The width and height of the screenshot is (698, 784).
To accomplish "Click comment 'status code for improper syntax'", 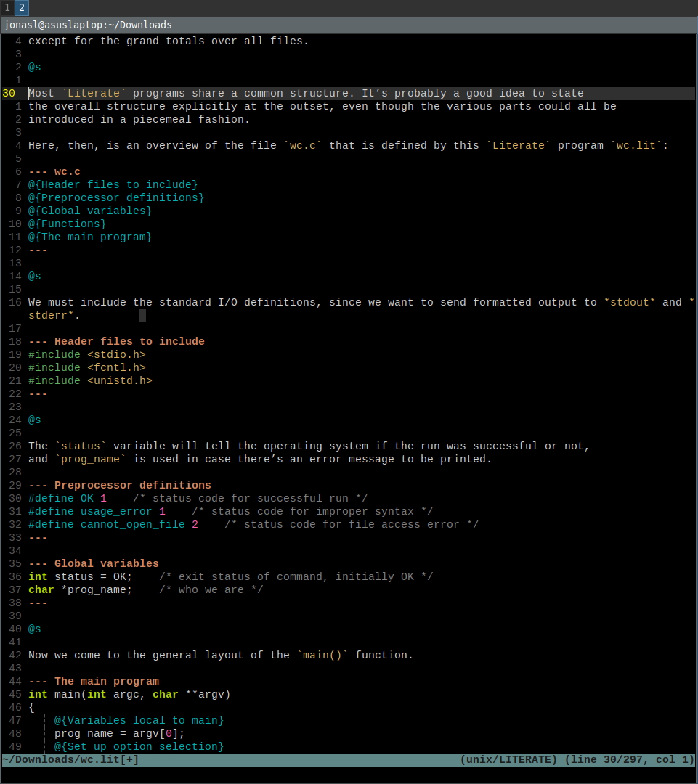I will 313,512.
